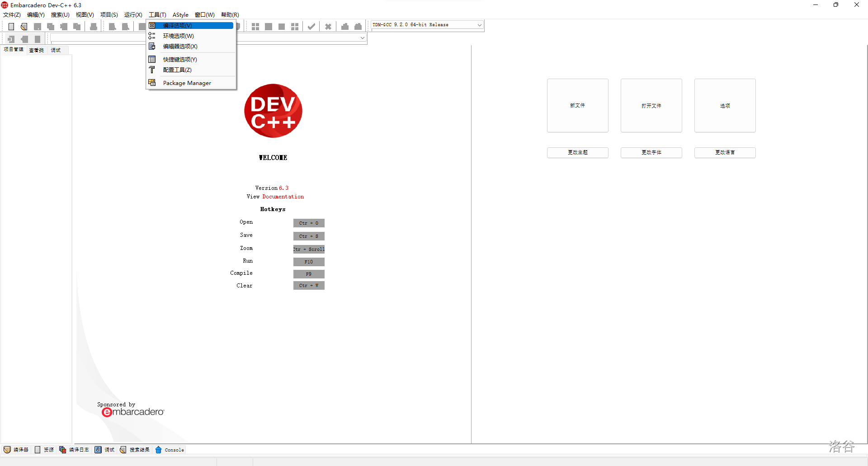Open the 编译器 bottom tab
Screen dimensions: 868x466
tap(16, 450)
